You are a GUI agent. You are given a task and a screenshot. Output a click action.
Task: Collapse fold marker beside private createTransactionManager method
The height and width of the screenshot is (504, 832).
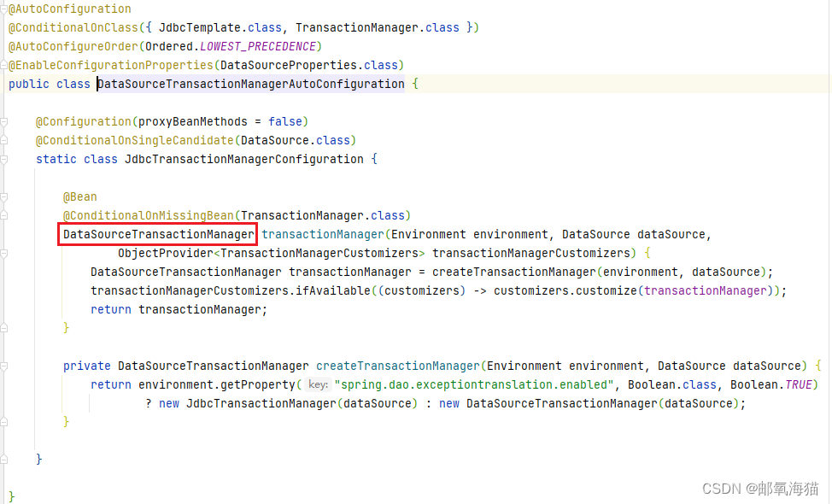[x=3, y=366]
